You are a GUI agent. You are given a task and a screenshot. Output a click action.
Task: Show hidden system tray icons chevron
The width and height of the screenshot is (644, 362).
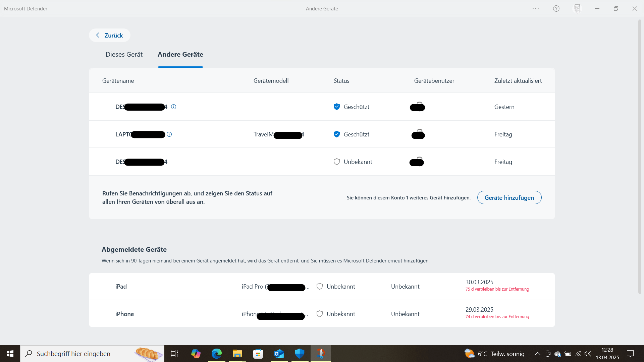click(537, 354)
